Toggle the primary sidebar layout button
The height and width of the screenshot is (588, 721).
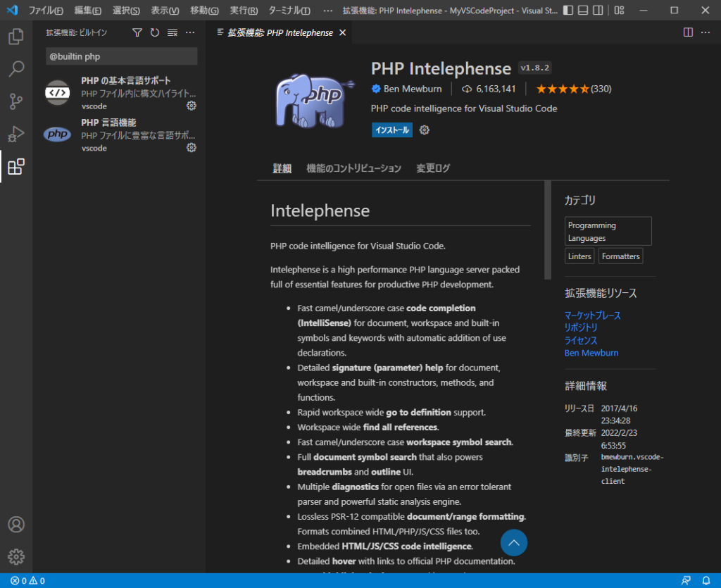567,11
